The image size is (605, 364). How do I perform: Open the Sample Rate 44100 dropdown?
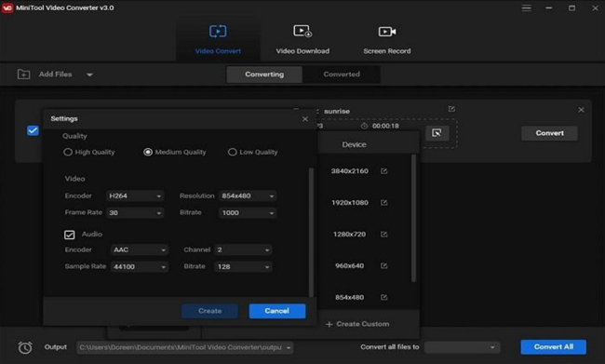140,267
